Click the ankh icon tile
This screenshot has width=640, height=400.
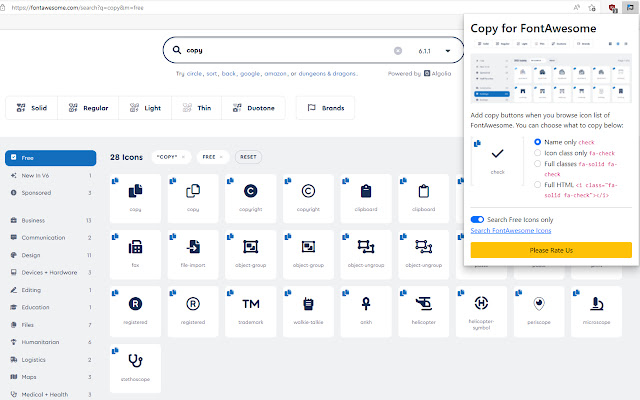click(x=366, y=309)
